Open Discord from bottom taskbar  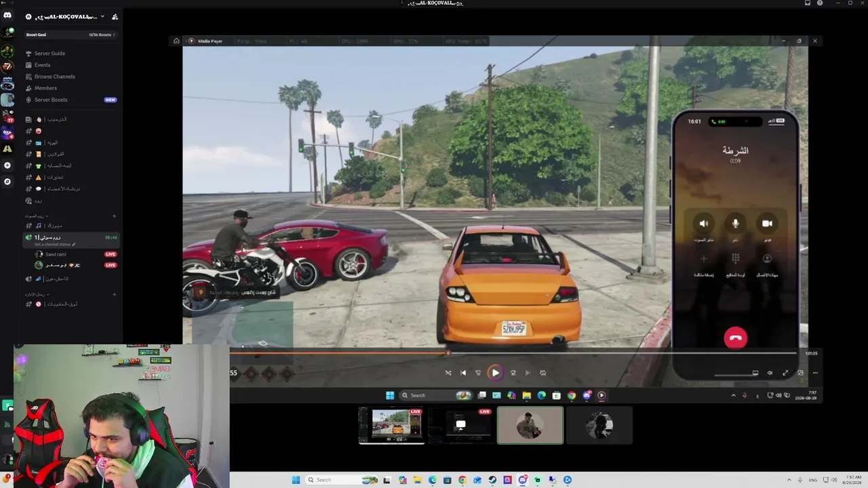click(x=522, y=480)
